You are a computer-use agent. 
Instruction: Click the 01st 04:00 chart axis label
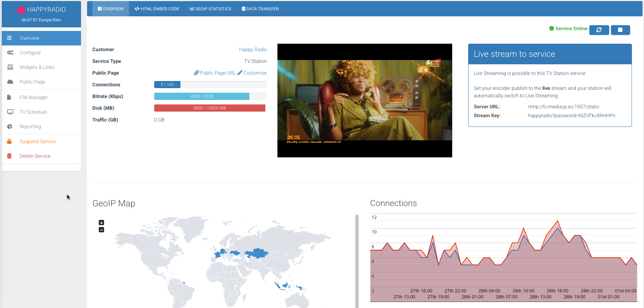pos(626,291)
